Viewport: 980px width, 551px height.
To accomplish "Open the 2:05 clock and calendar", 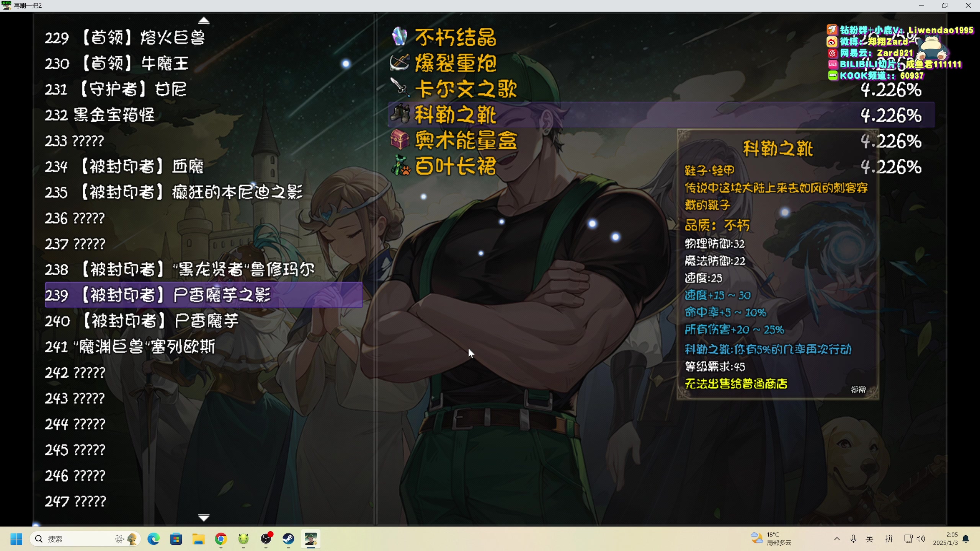I will pos(946,539).
